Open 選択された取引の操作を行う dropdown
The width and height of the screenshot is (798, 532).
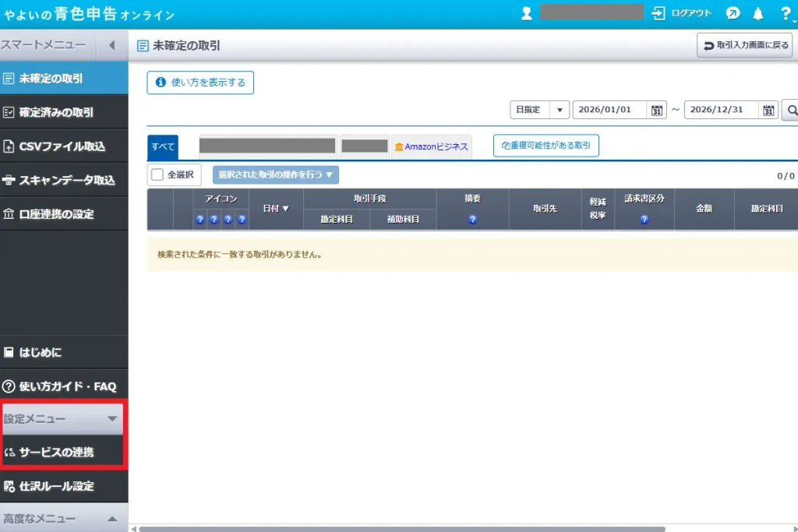[x=276, y=174]
